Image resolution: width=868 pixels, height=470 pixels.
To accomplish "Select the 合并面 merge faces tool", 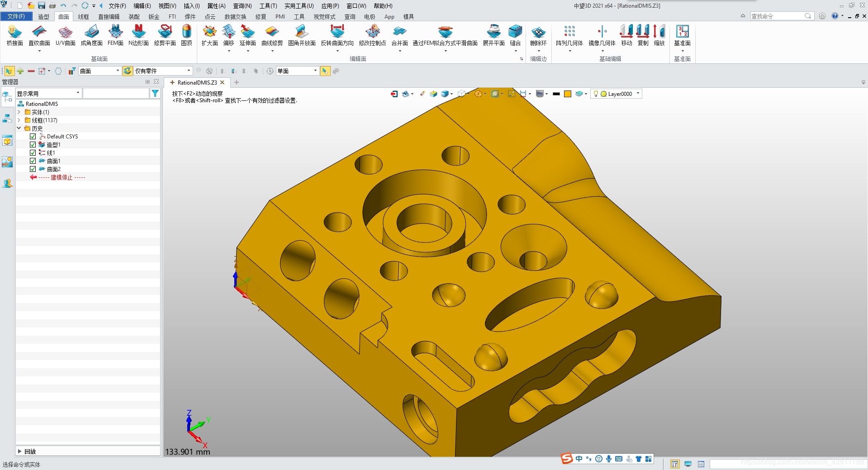I will click(x=399, y=35).
